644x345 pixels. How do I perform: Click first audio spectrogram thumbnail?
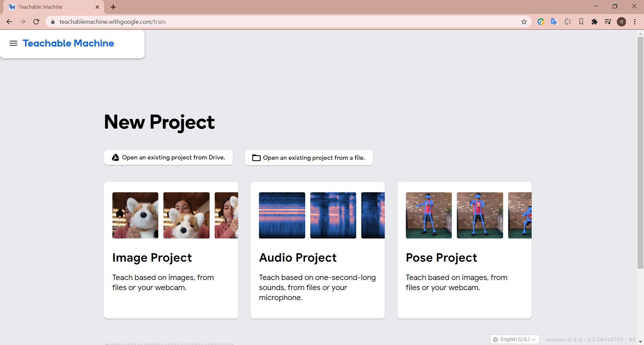(x=282, y=215)
